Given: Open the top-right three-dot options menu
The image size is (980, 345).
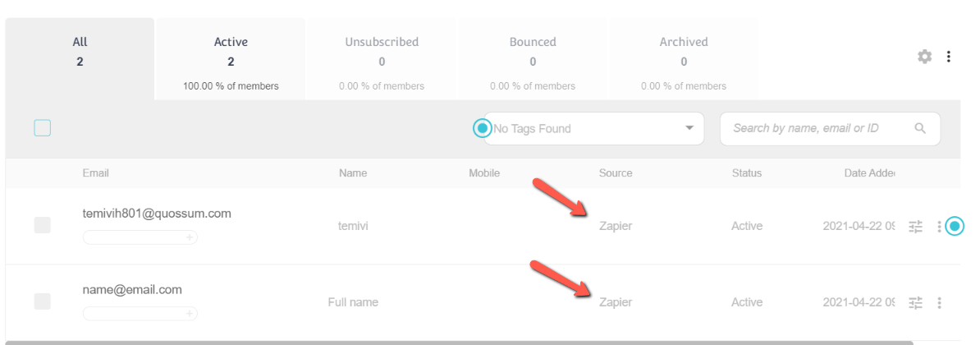Looking at the screenshot, I should (948, 57).
